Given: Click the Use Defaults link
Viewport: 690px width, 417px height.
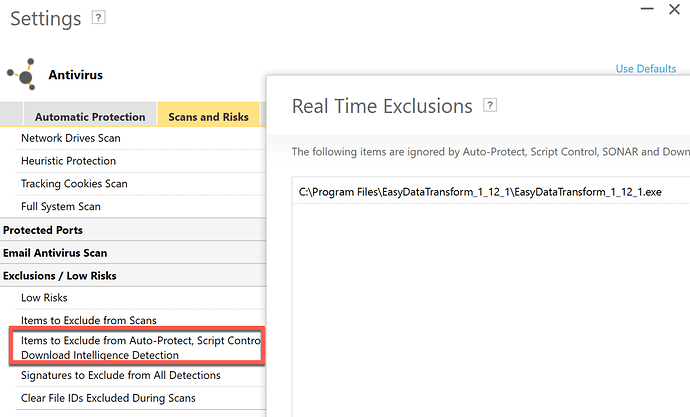Looking at the screenshot, I should tap(646, 69).
